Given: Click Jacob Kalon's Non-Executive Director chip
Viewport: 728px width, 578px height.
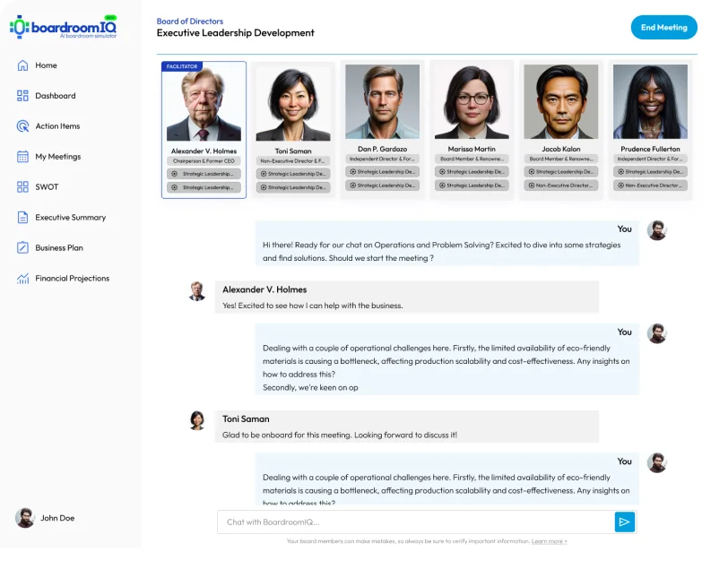Looking at the screenshot, I should (x=561, y=185).
